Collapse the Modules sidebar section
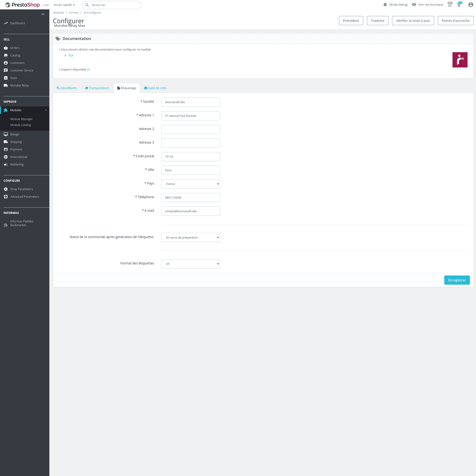The height and width of the screenshot is (476, 476). (46, 110)
